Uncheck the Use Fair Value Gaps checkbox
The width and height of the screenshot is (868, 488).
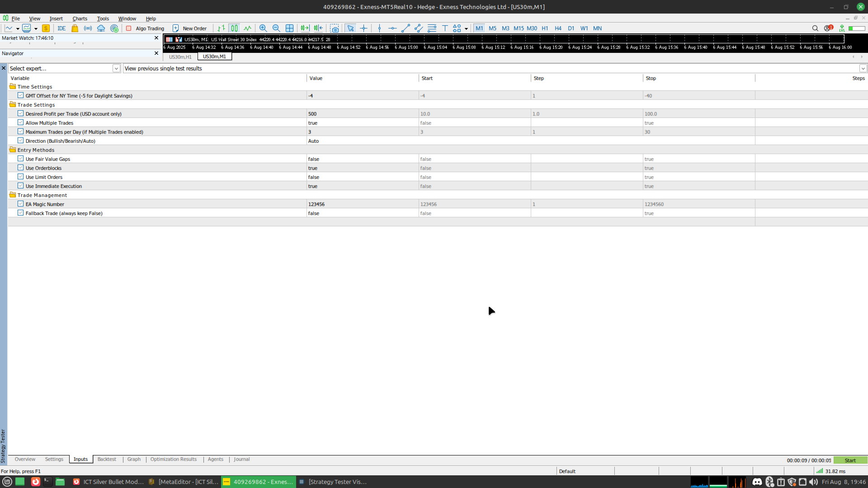point(20,159)
